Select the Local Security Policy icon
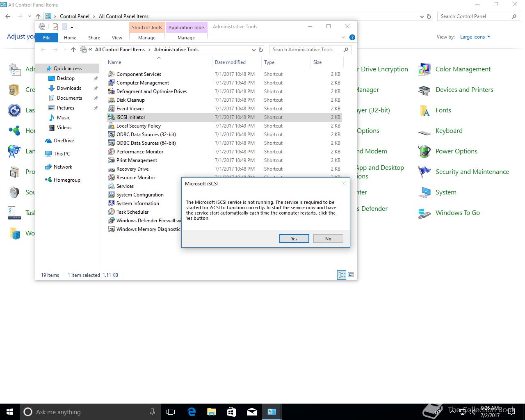The width and height of the screenshot is (525, 420). coord(111,126)
